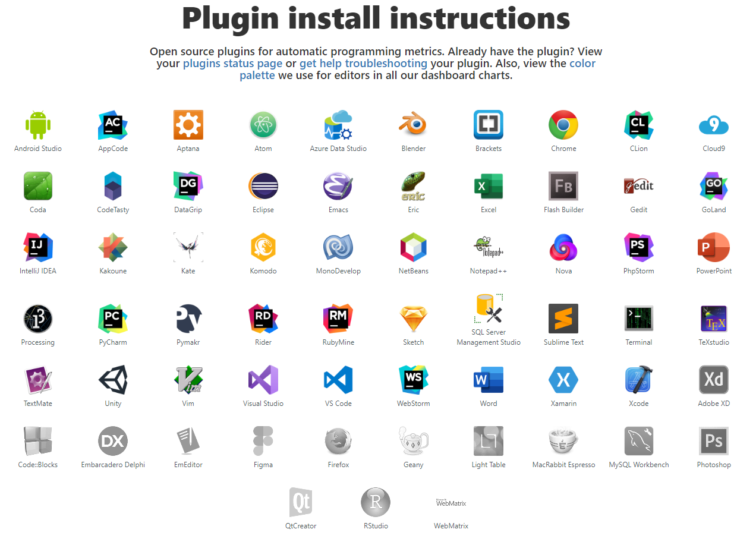The width and height of the screenshot is (756, 545).
Task: Open the NetBeans cube icon
Action: pos(413,247)
